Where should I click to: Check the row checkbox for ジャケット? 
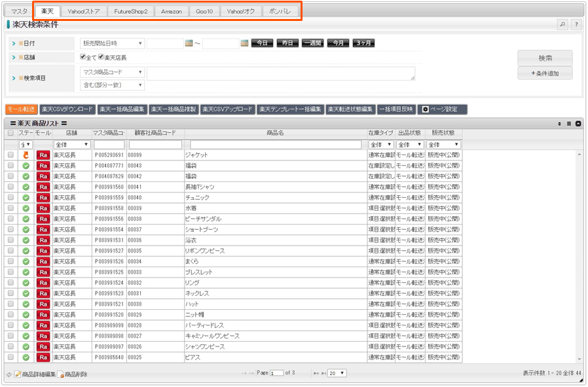pos(10,155)
